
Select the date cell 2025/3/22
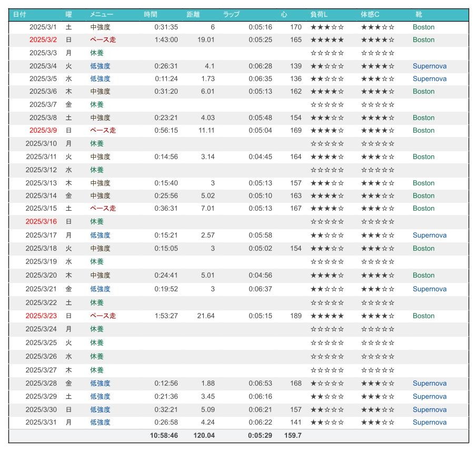pos(41,302)
